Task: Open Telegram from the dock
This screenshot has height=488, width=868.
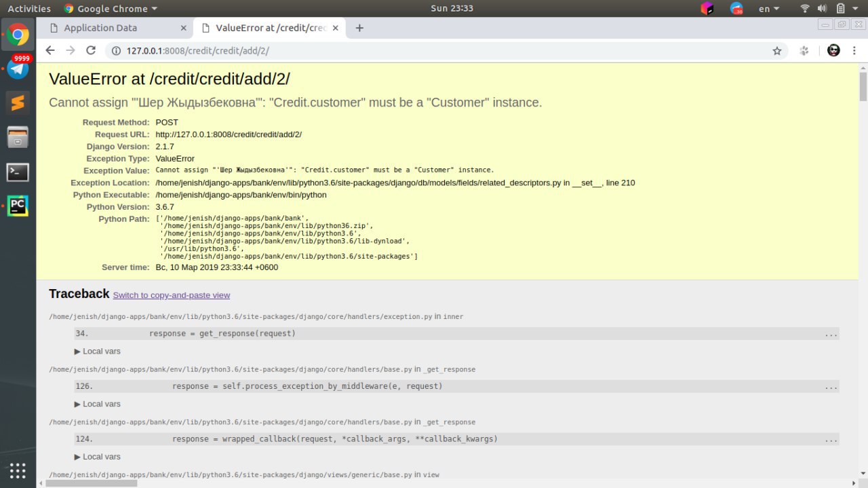Action: [x=18, y=69]
